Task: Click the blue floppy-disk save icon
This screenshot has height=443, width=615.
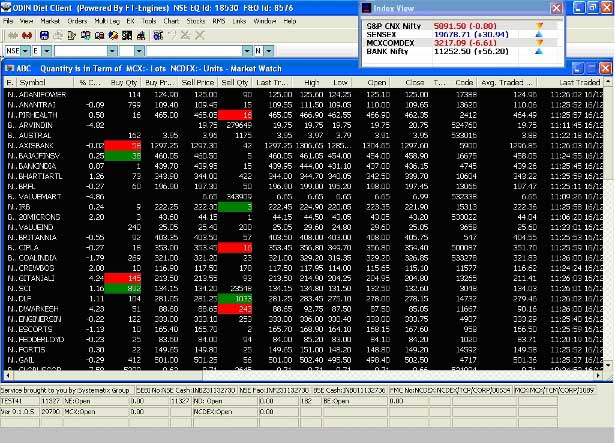Action: coord(44,36)
